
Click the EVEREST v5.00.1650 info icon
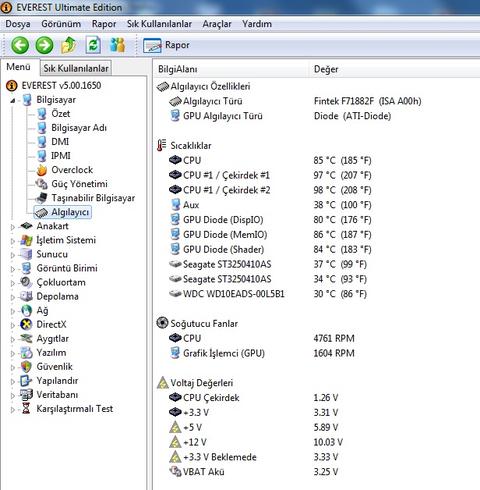click(11, 85)
